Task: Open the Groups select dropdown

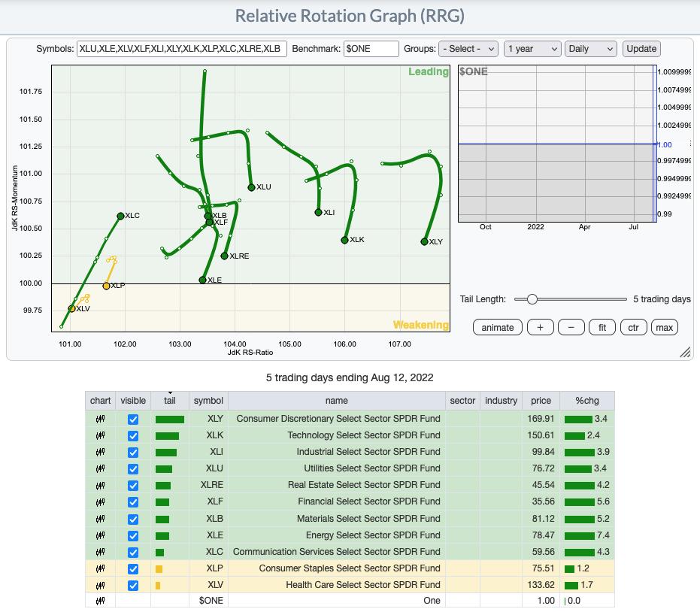Action: click(x=468, y=49)
